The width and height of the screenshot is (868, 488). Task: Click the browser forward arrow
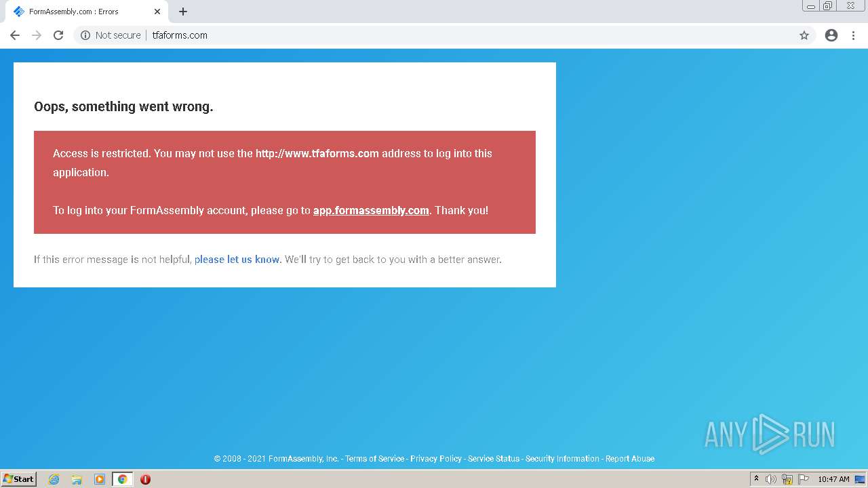click(x=37, y=35)
